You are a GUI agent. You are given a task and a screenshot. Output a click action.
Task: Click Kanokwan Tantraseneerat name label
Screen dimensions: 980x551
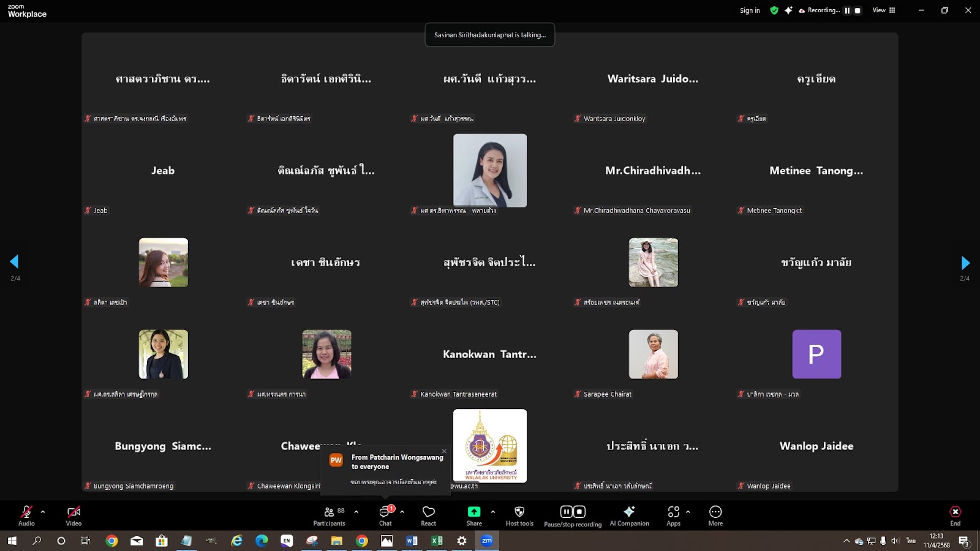point(459,394)
